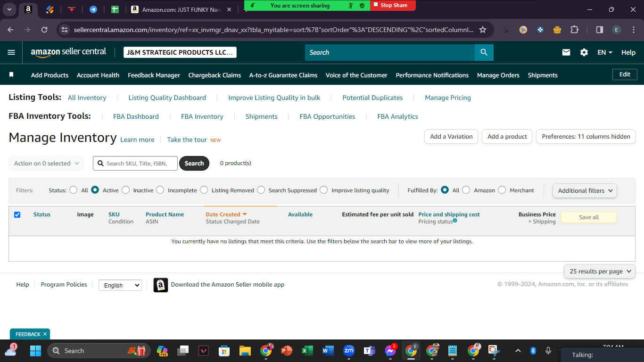644x362 pixels.
Task: Open Microsoft Store from the taskbar
Action: click(x=224, y=351)
